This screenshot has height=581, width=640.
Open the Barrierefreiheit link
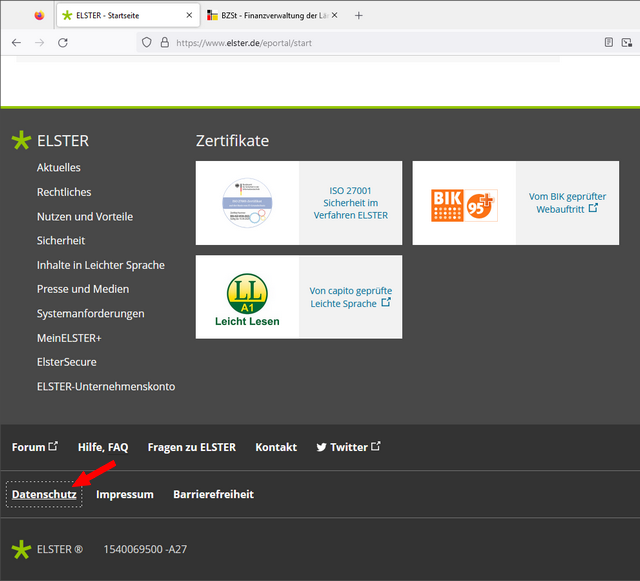click(213, 494)
